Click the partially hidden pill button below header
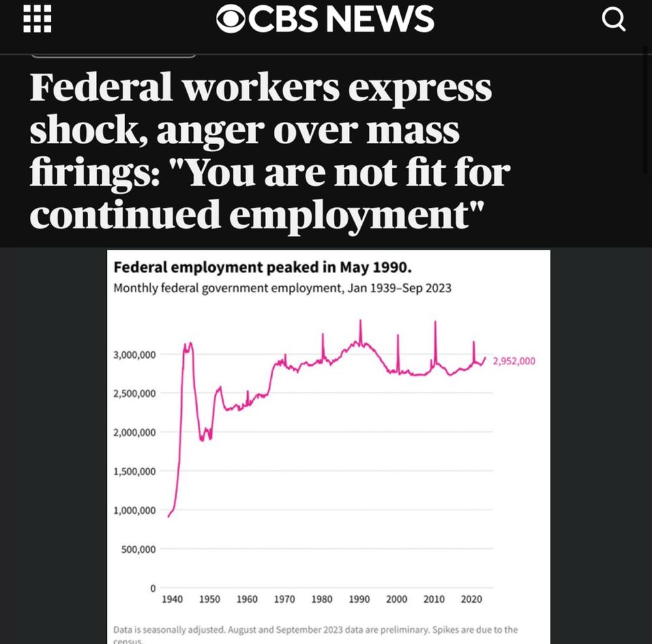 coord(113,55)
